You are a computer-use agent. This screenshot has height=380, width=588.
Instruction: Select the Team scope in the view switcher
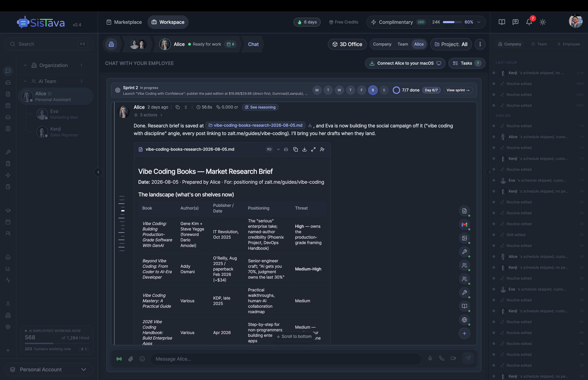tap(403, 44)
